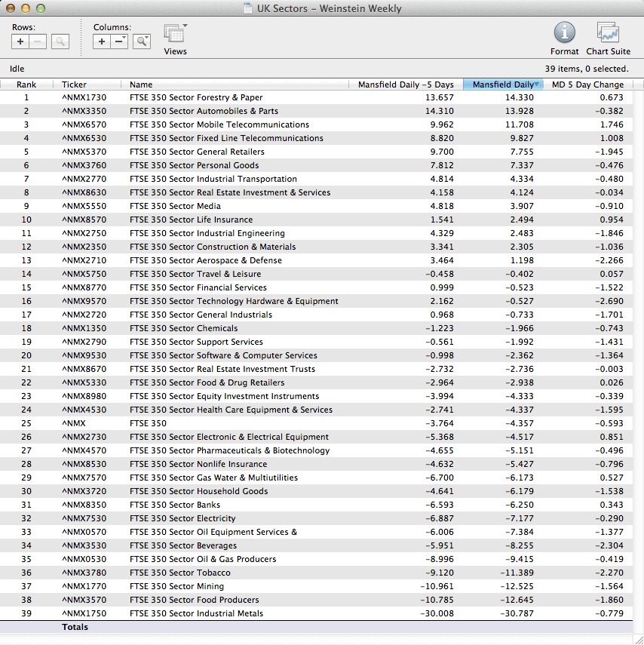The height and width of the screenshot is (645, 644).
Task: Click the Rows search magnifier icon
Action: [60, 41]
